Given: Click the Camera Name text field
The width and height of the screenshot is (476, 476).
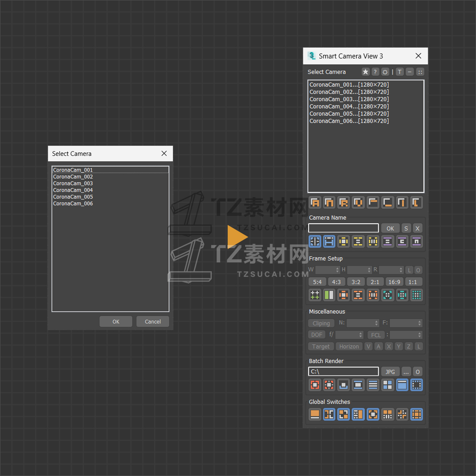Looking at the screenshot, I should tap(344, 228).
